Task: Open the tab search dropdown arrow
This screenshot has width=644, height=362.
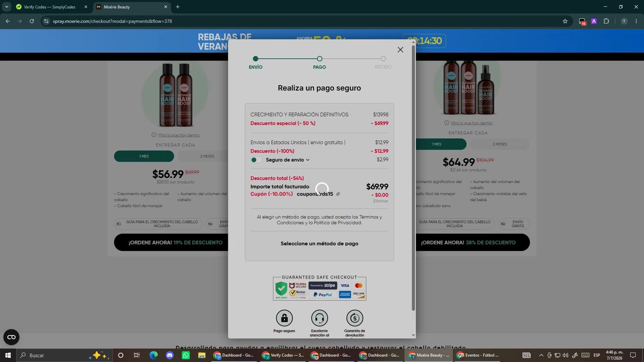Action: [6, 7]
